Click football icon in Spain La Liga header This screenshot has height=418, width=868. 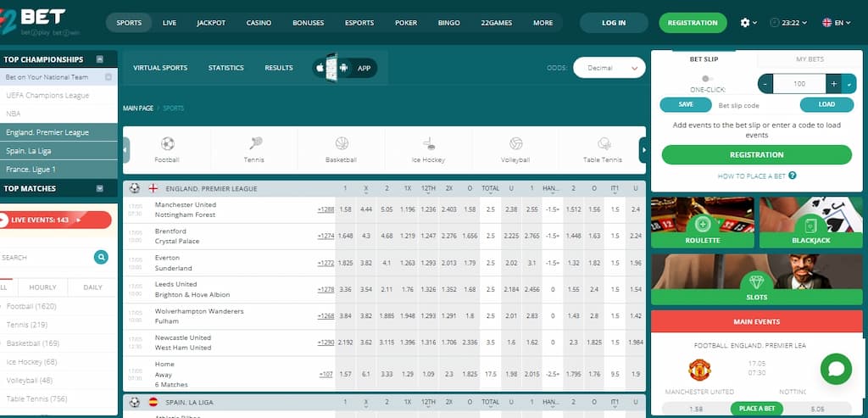click(135, 402)
